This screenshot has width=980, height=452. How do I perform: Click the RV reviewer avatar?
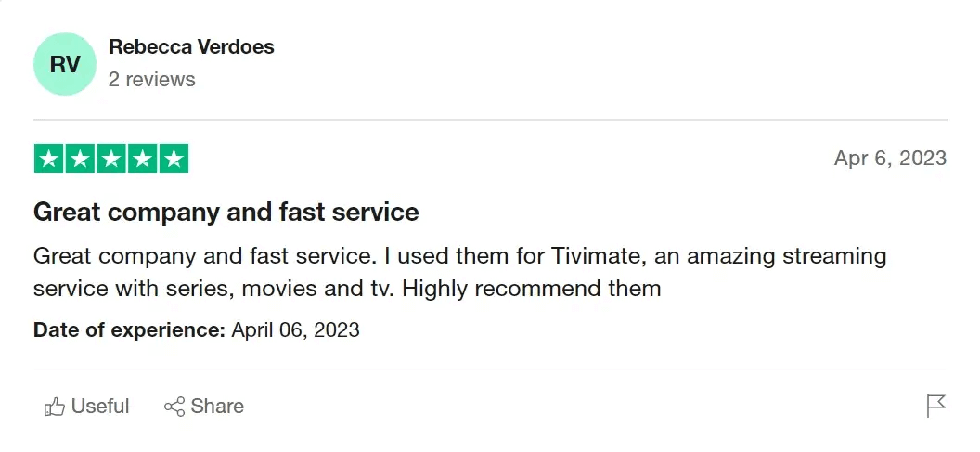pyautogui.click(x=64, y=64)
